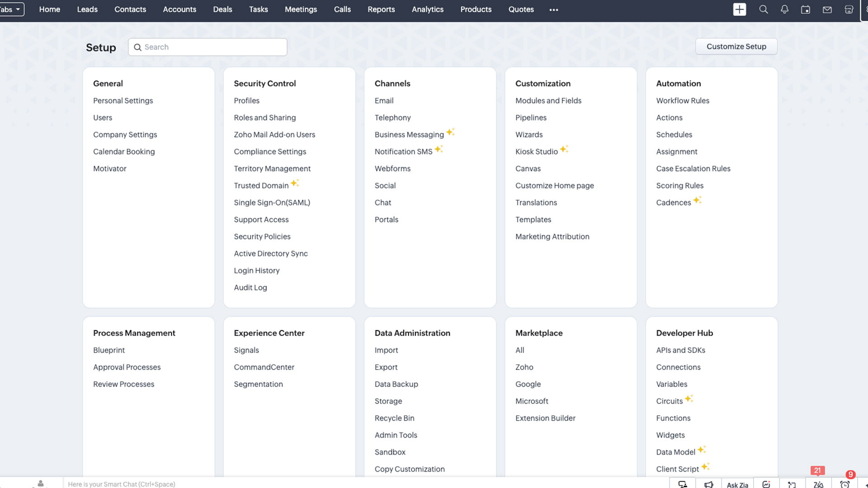Open Modules and Fields settings
868x488 pixels.
coord(548,100)
